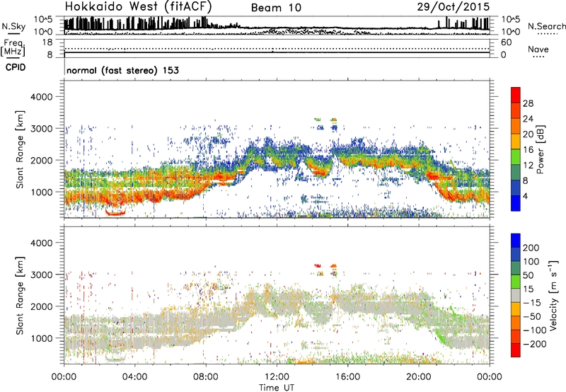Click the 'N.Search' legend label
Screen dimensions: 566x392
click(547, 26)
